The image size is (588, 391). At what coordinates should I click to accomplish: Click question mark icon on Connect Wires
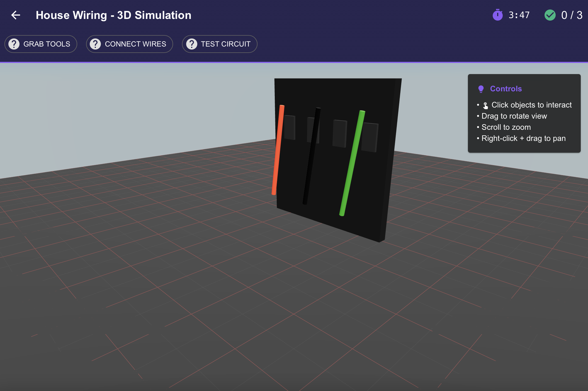point(95,44)
